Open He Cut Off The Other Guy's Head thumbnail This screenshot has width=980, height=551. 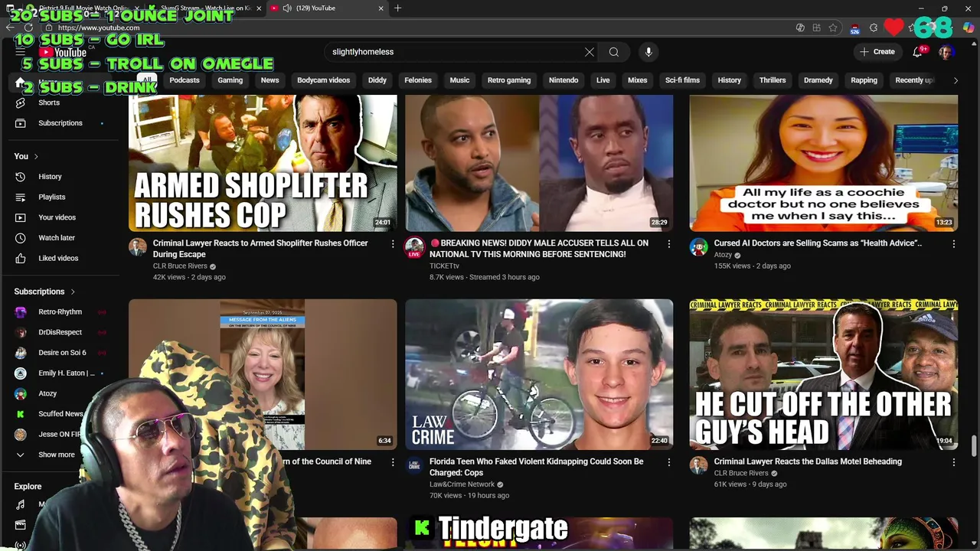pos(824,374)
